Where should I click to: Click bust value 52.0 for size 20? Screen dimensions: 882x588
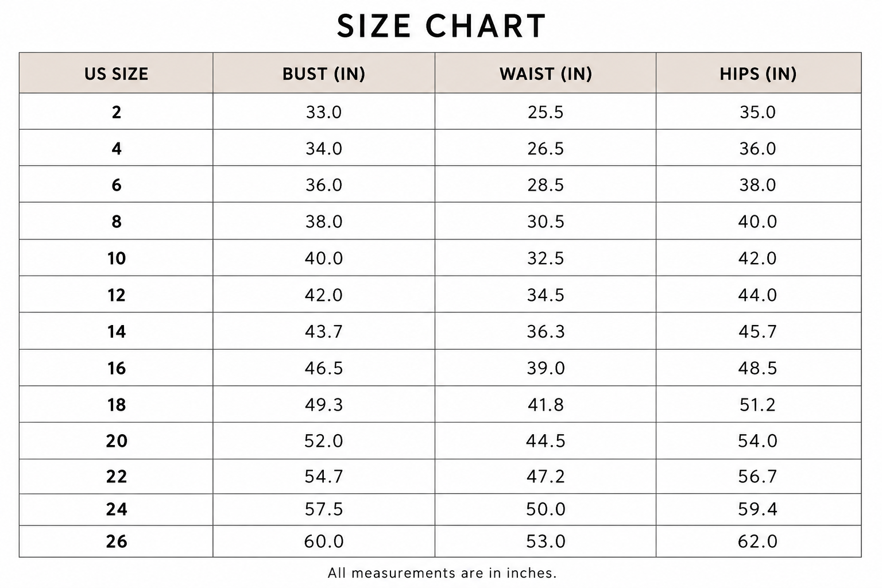[324, 441]
